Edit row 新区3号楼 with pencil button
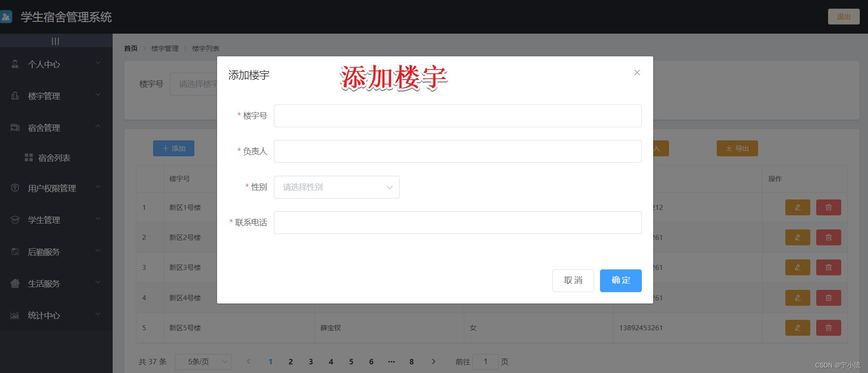Image resolution: width=868 pixels, height=373 pixels. pos(798,267)
